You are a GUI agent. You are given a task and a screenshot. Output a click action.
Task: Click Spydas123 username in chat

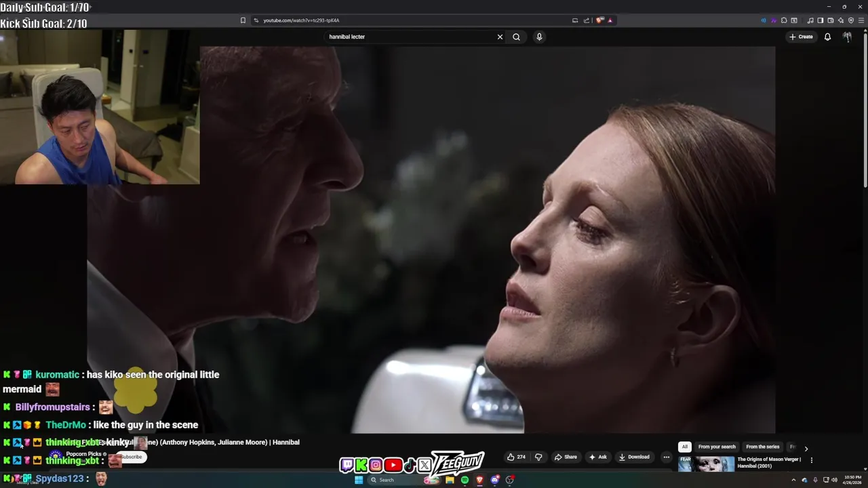click(x=59, y=479)
